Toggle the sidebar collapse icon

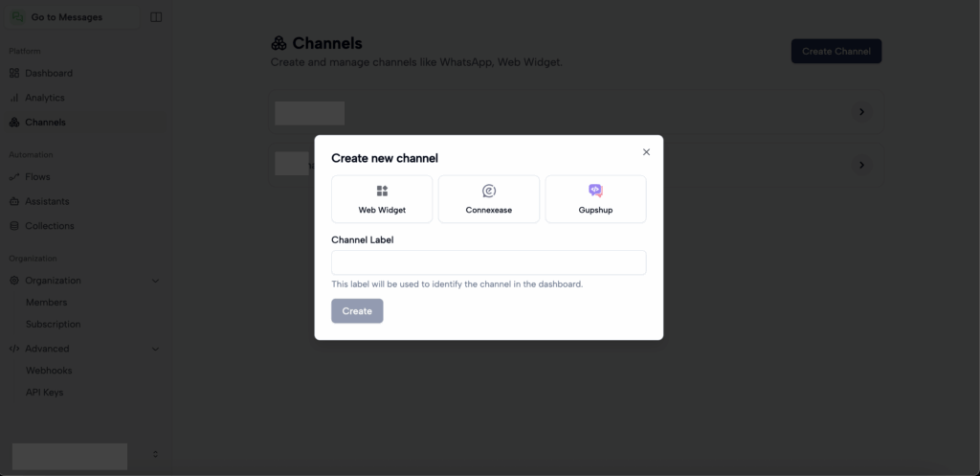tap(156, 17)
